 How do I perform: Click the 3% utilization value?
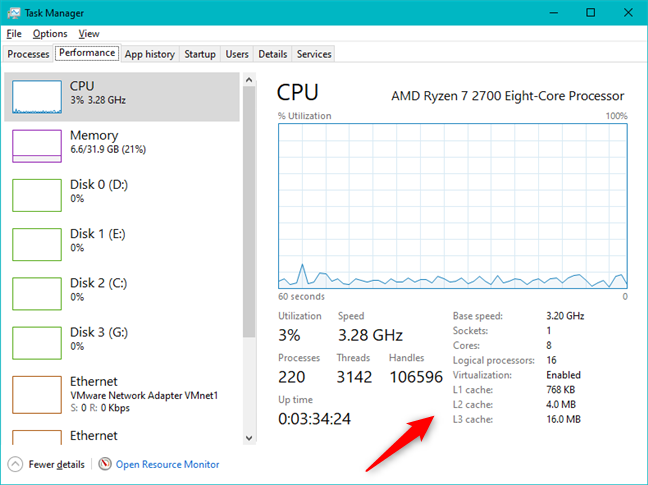click(x=289, y=335)
